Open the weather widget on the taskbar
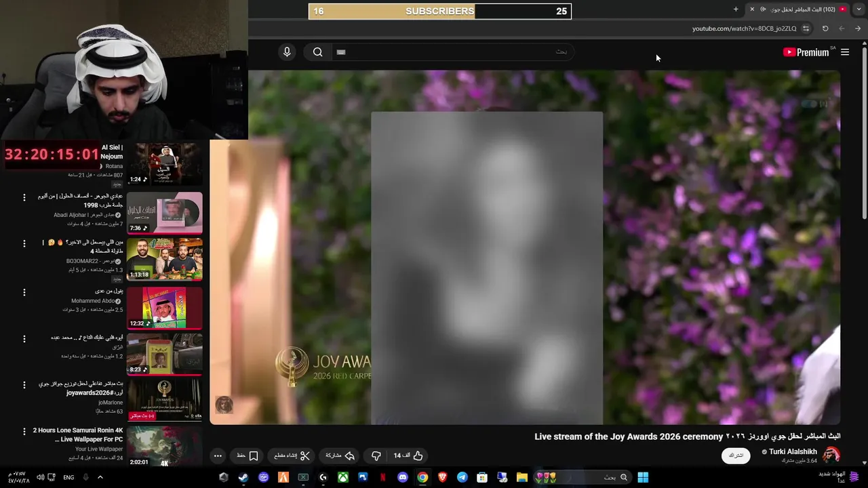This screenshot has width=868, height=488. 839,477
